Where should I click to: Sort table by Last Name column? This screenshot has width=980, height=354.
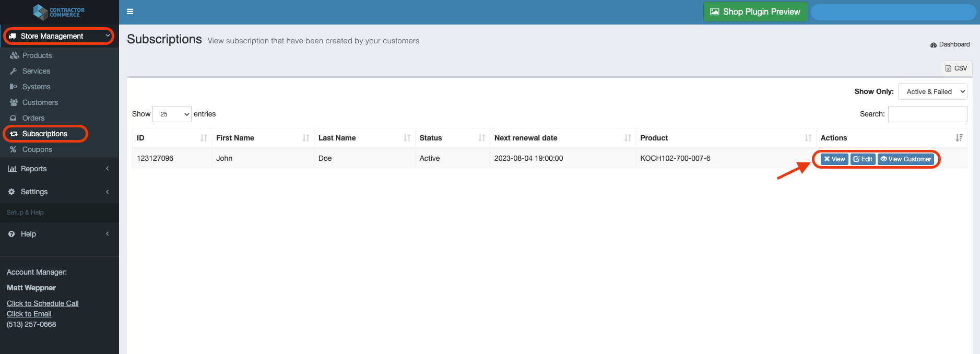364,138
